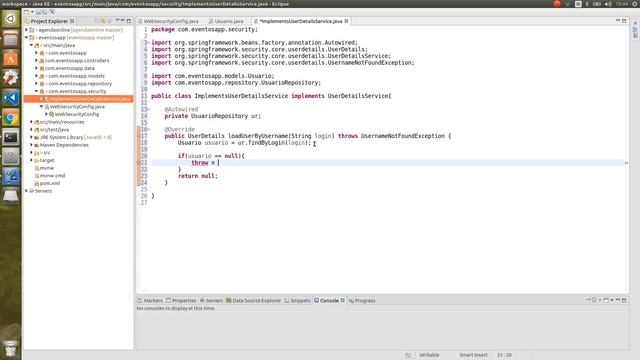This screenshot has height=360, width=640.
Task: Close the Project Explorer view tab
Action: (72, 21)
